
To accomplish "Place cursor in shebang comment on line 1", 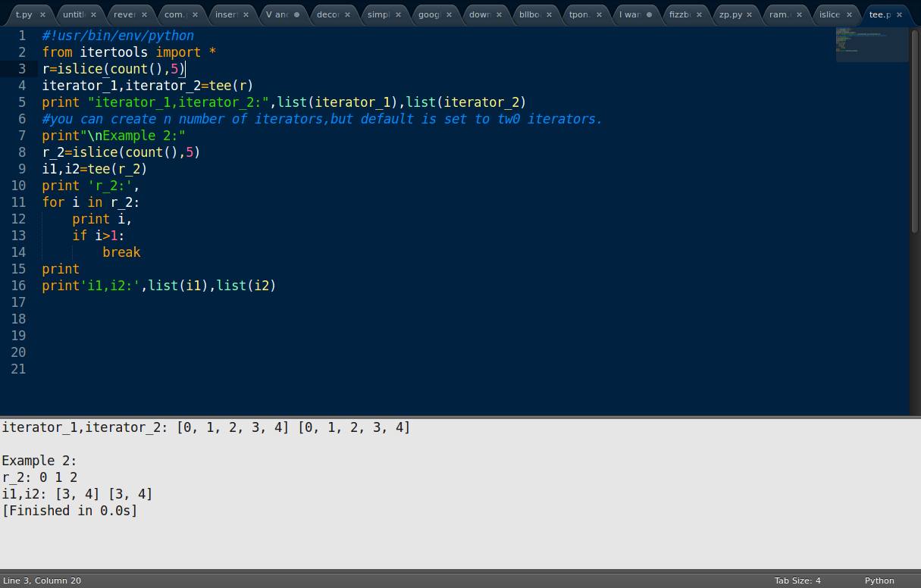I will coord(118,36).
